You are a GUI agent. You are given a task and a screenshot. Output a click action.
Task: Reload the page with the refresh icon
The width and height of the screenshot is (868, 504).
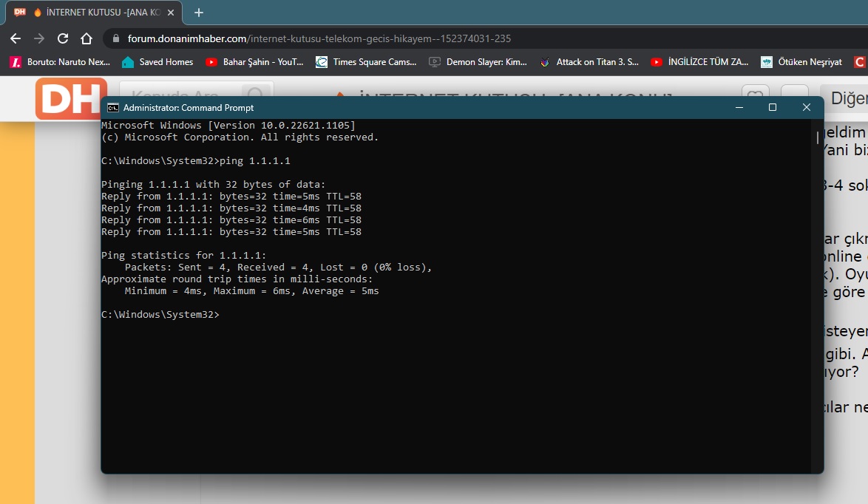click(x=63, y=38)
